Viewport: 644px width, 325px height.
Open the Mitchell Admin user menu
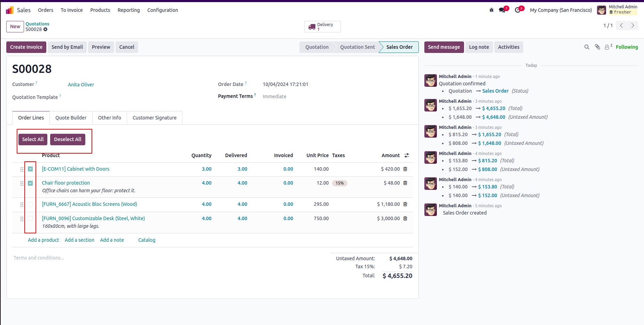pyautogui.click(x=617, y=10)
